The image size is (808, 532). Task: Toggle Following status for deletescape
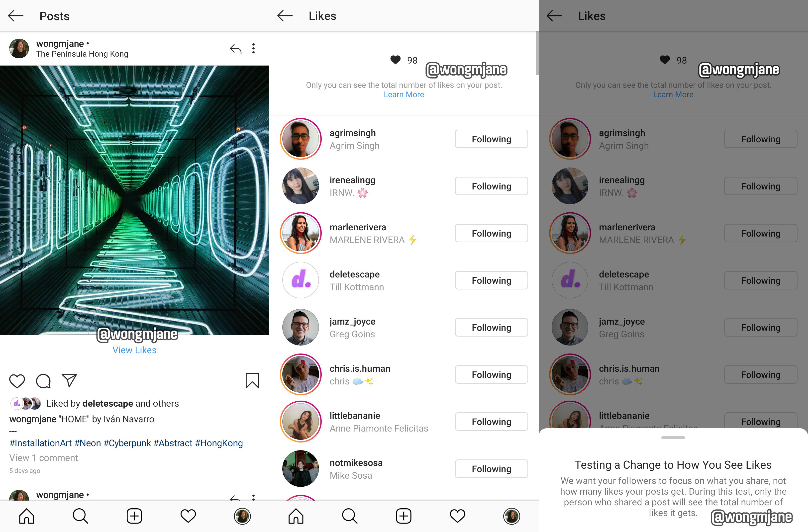click(x=491, y=280)
